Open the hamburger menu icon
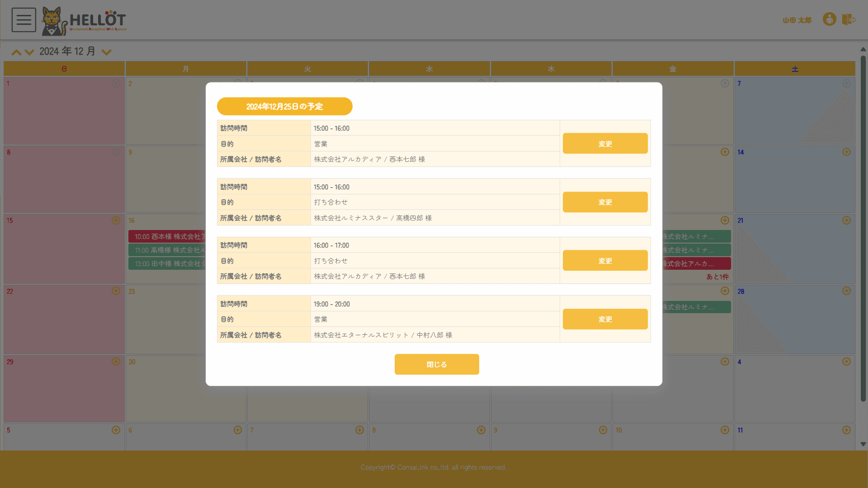This screenshot has width=868, height=488. [24, 20]
